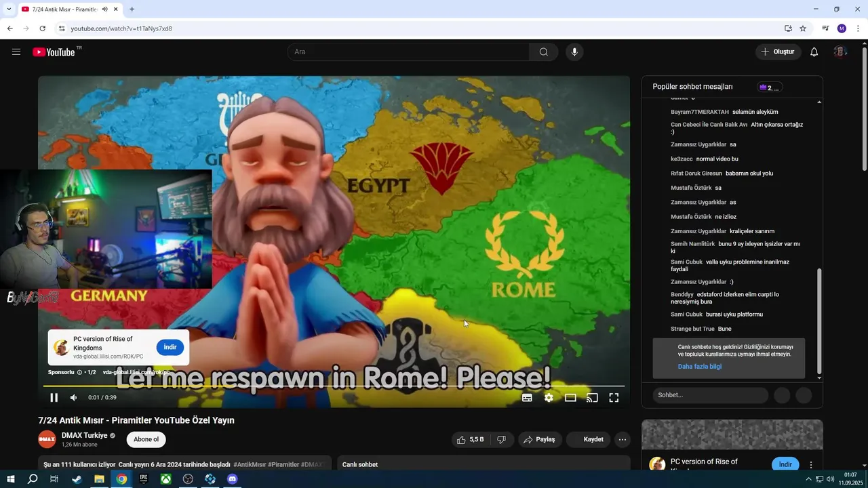Open the Chrome three-dot menu
This screenshot has width=868, height=488.
pos(858,28)
